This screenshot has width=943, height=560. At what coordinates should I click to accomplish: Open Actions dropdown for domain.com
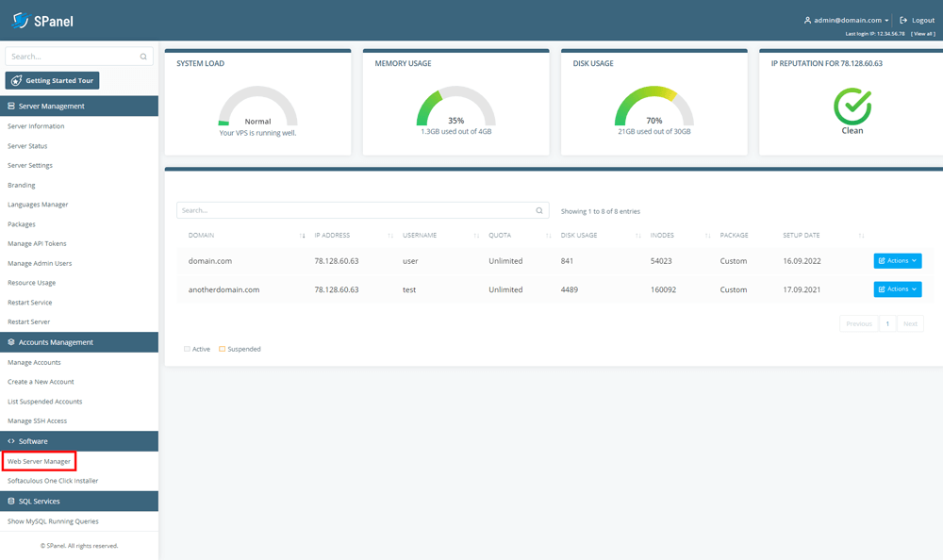click(x=898, y=260)
